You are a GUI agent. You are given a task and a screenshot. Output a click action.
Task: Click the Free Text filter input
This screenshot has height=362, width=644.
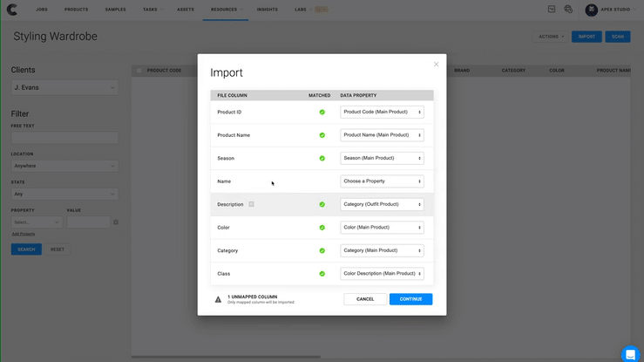(x=64, y=138)
